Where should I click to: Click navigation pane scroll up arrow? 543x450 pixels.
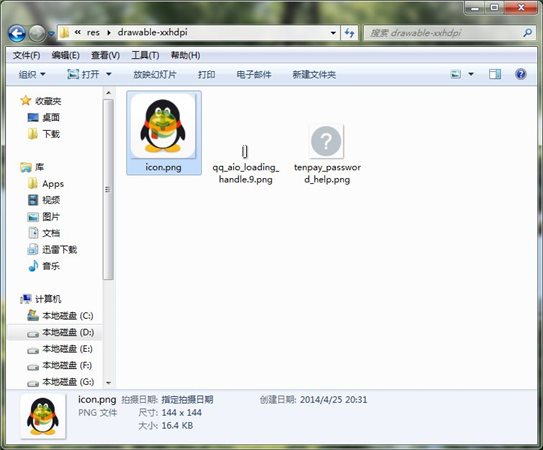pos(108,93)
